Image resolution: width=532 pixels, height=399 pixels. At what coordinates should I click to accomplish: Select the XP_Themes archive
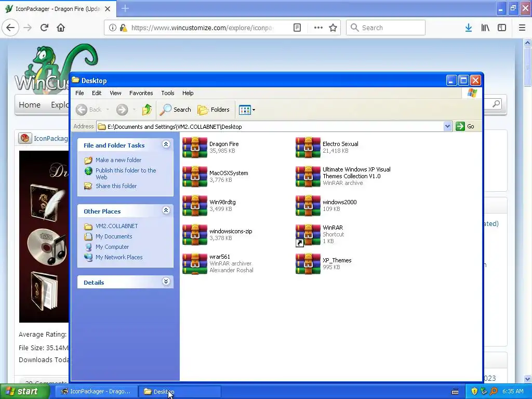click(x=308, y=263)
